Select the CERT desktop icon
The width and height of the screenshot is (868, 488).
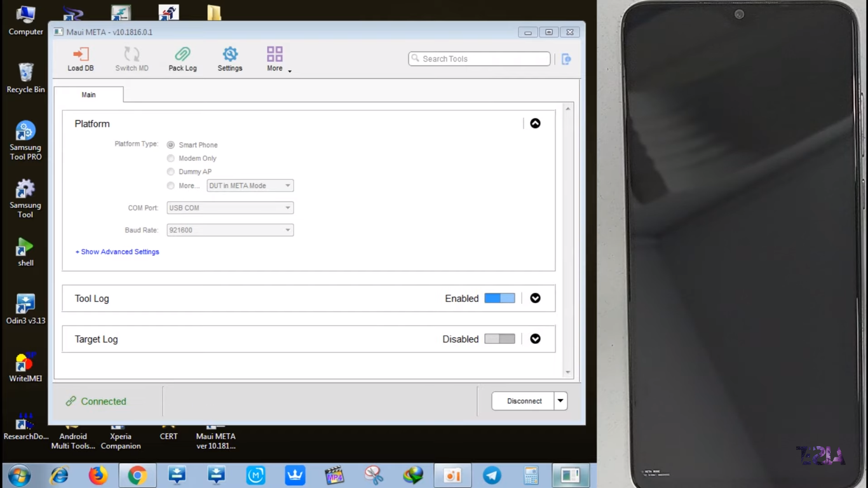tap(168, 432)
